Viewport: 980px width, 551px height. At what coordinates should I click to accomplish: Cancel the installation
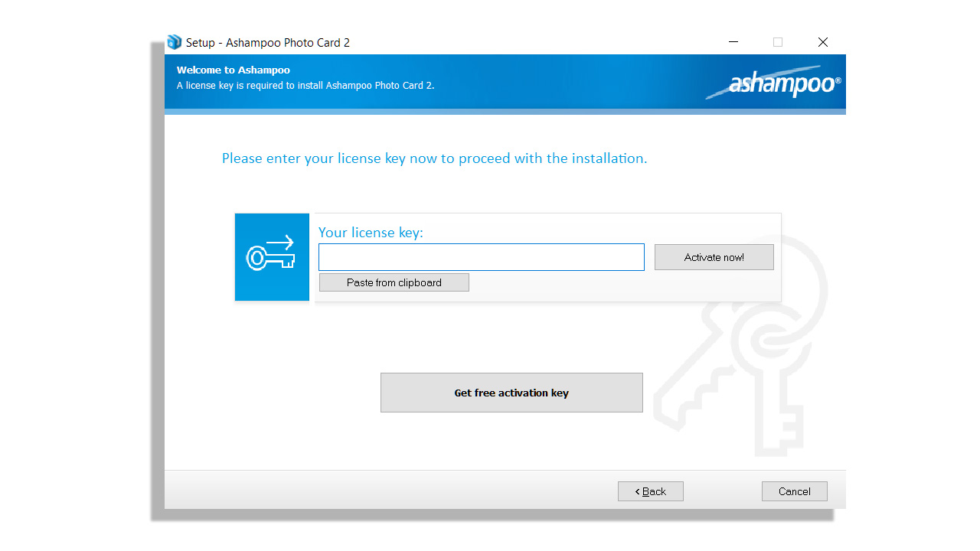(x=794, y=491)
